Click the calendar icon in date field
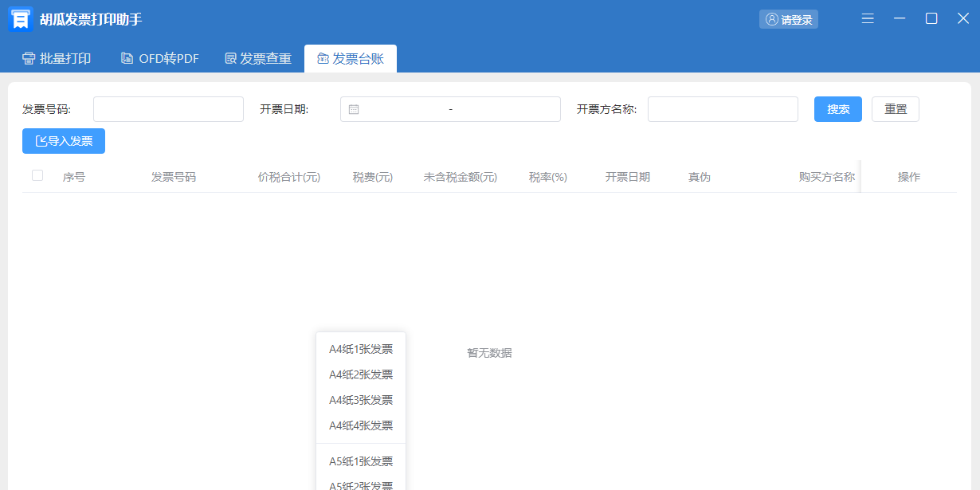The width and height of the screenshot is (980, 490). tap(354, 109)
